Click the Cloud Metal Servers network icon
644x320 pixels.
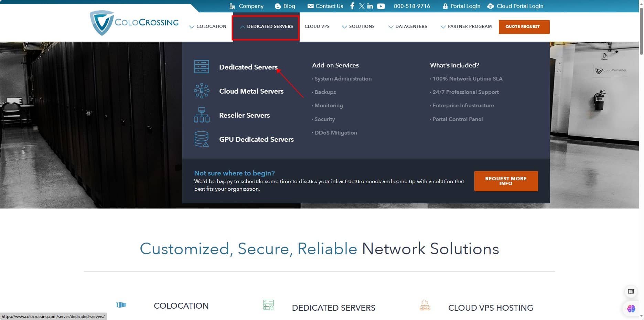pos(202,91)
